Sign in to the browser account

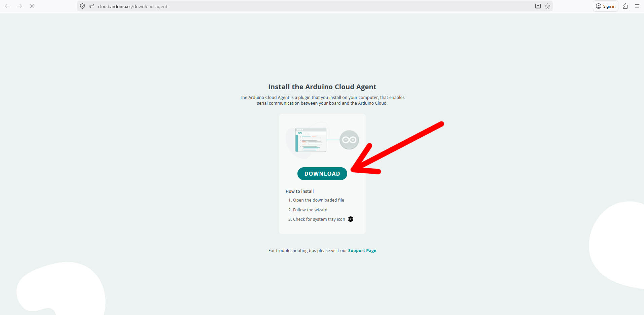coord(606,6)
